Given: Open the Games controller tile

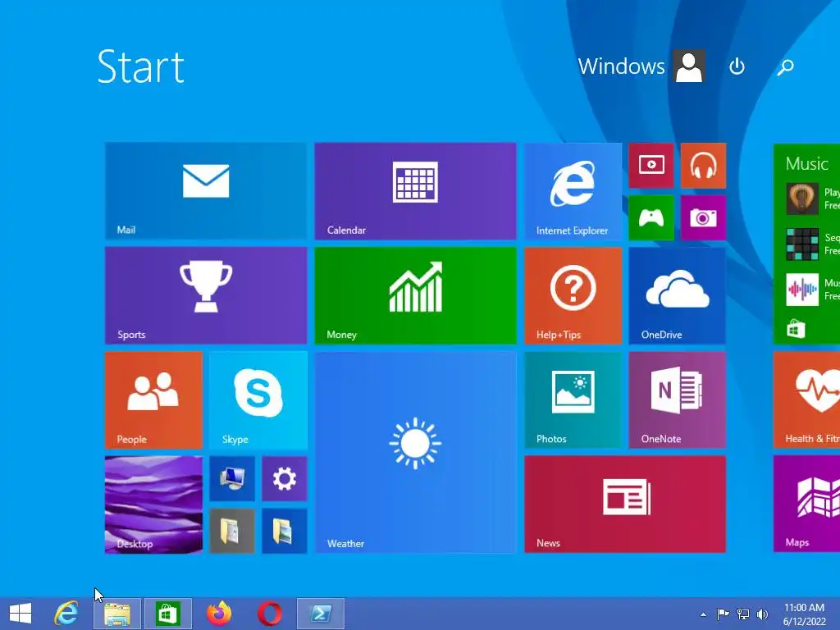Looking at the screenshot, I should coord(651,217).
